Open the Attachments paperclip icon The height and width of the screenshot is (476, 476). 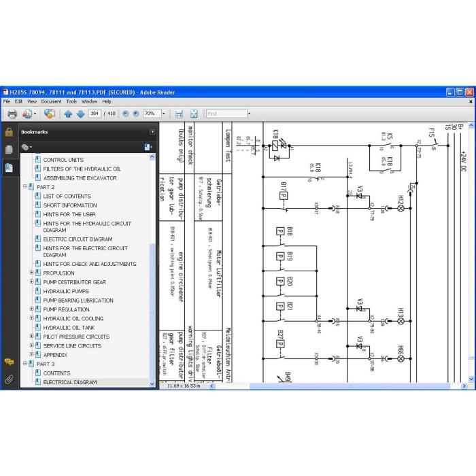(x=9, y=379)
